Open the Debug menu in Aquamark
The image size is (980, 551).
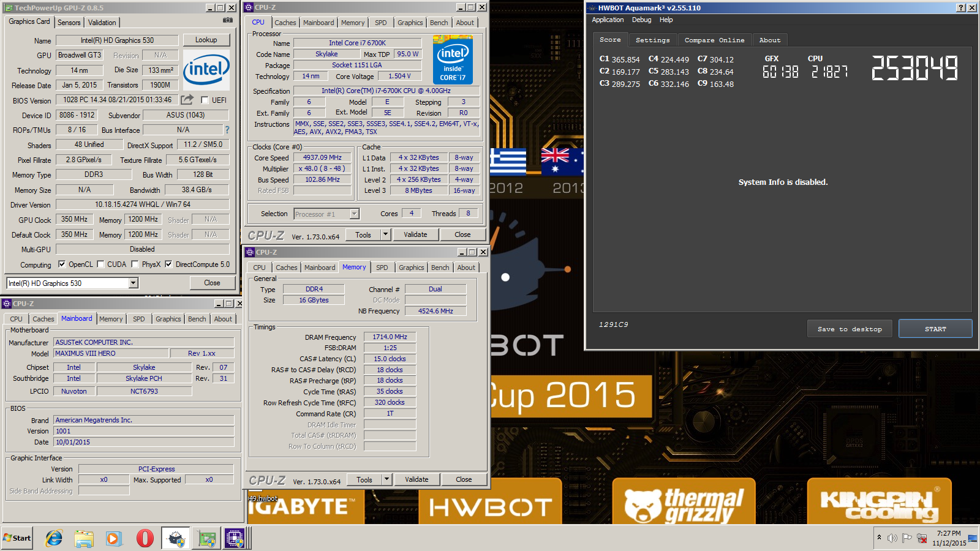tap(642, 20)
